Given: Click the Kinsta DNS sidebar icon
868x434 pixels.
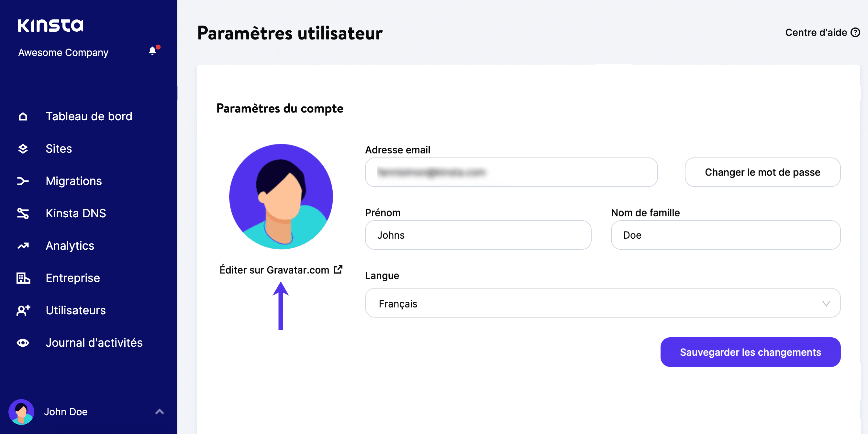Looking at the screenshot, I should 23,213.
